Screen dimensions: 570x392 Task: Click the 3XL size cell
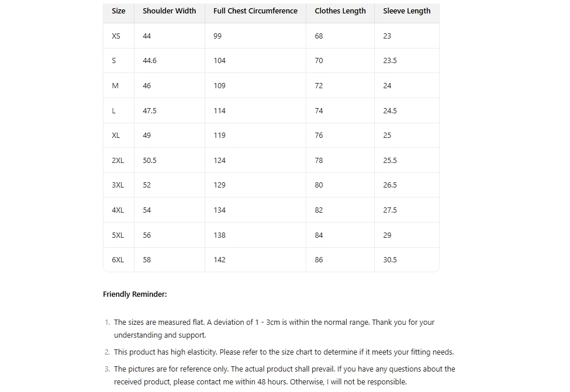point(118,185)
